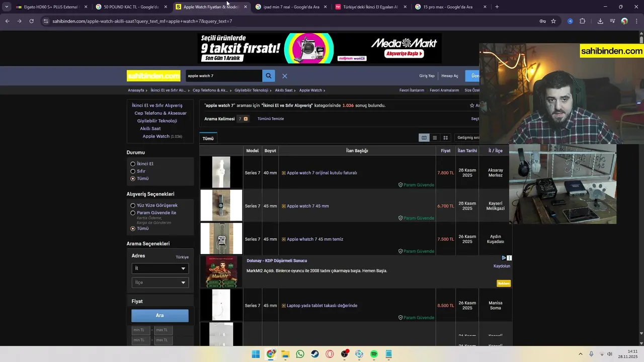Click the first min TL price field
Screen dimensions: 644x362
coord(141,330)
